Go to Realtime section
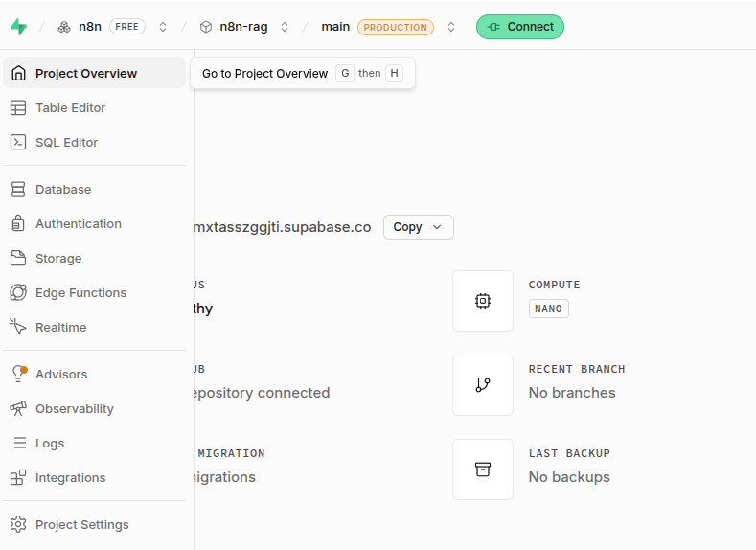756x550 pixels. [x=95, y=328]
